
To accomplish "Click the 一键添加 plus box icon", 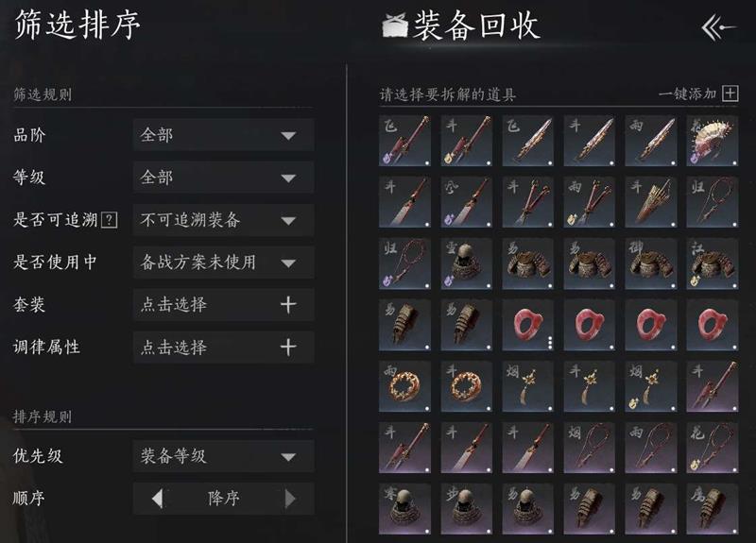I will click(x=730, y=93).
